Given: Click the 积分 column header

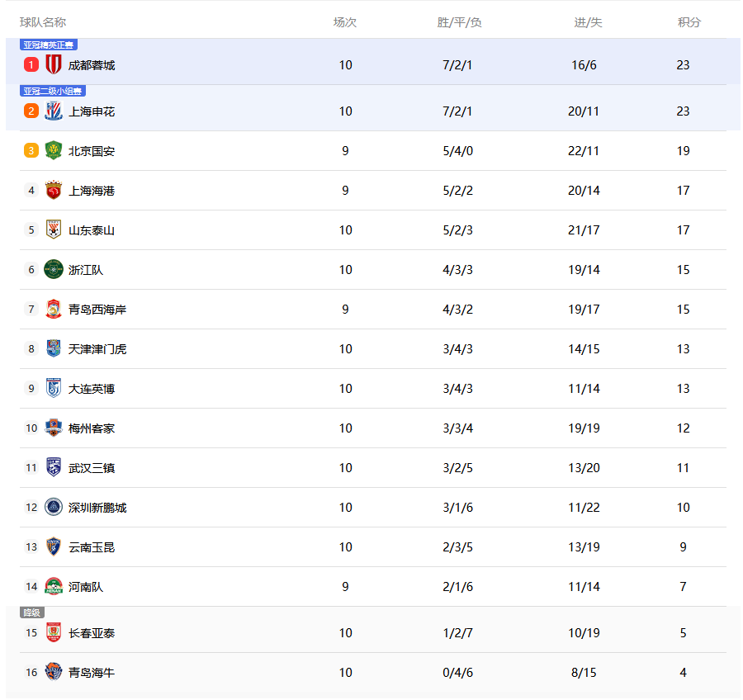Looking at the screenshot, I should [689, 22].
